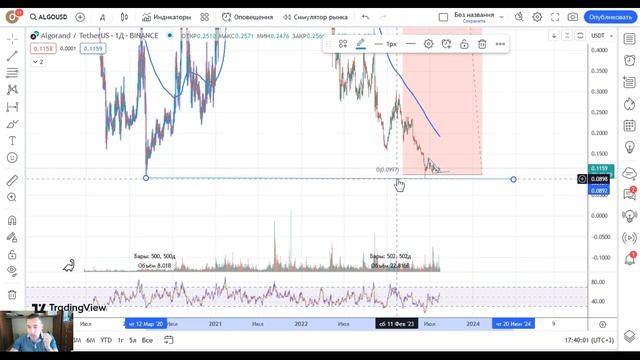
Task: Undo the last chart action
Action: [x=365, y=17]
